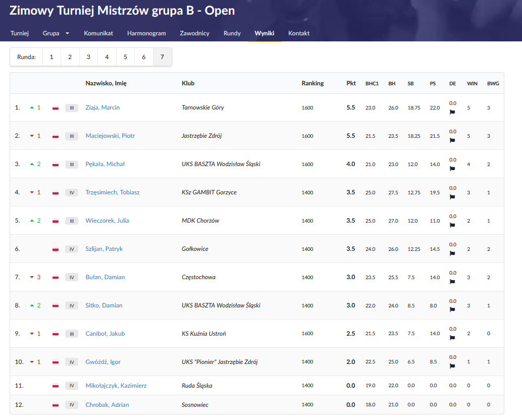Click red down arrow in Bułan, Damian row
522x420 pixels.
click(x=32, y=277)
